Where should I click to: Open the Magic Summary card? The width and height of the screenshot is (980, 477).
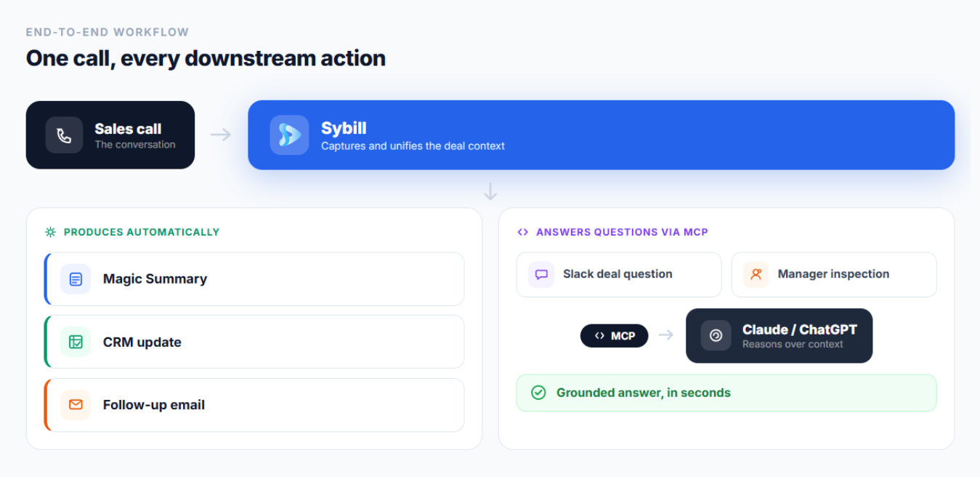coord(254,279)
